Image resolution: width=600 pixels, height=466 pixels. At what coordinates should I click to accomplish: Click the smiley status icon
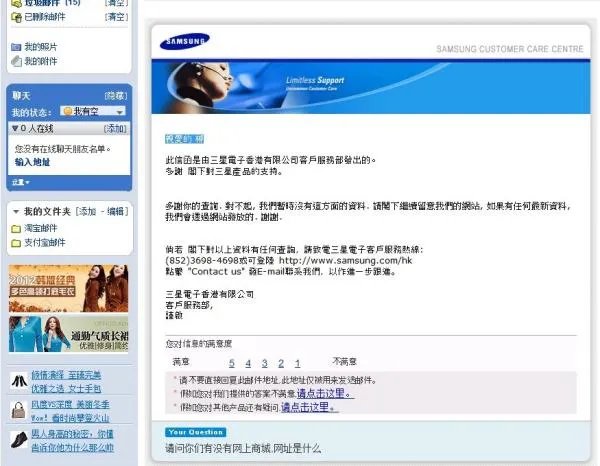coord(68,111)
